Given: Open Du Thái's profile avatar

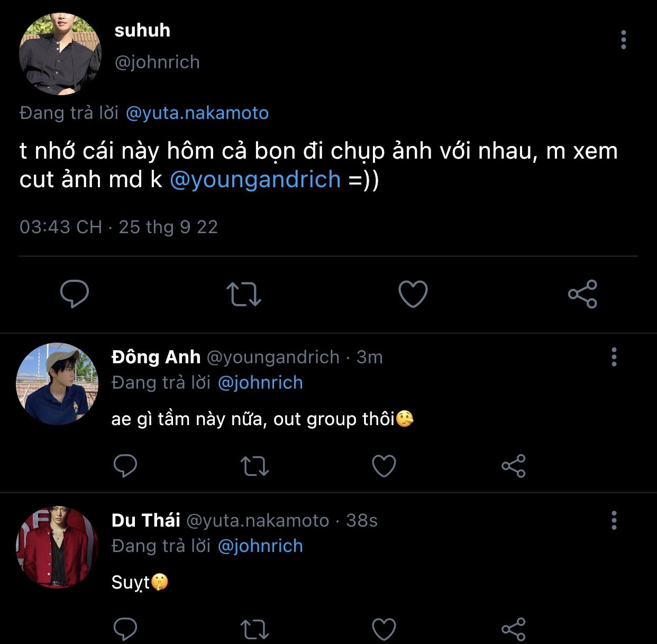Looking at the screenshot, I should tap(57, 547).
